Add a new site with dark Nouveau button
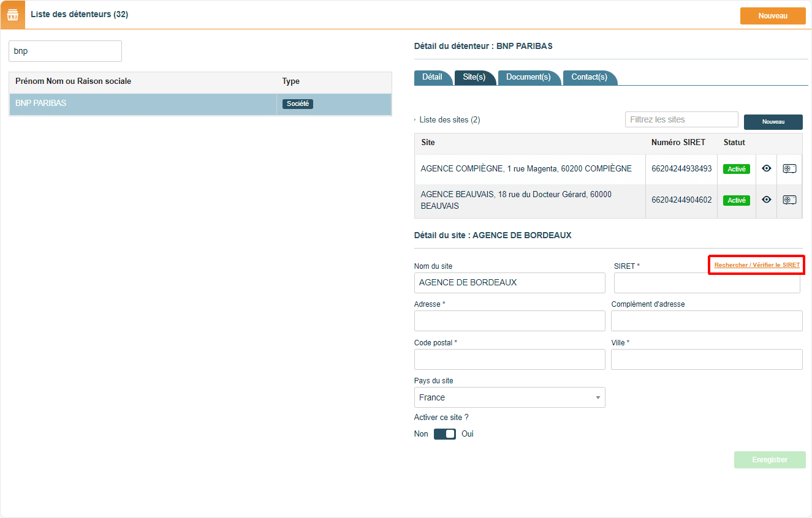 pos(773,122)
